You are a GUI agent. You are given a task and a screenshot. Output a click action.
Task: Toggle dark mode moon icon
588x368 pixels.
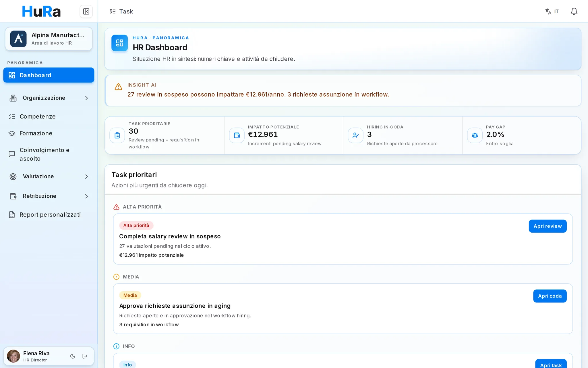(73, 356)
